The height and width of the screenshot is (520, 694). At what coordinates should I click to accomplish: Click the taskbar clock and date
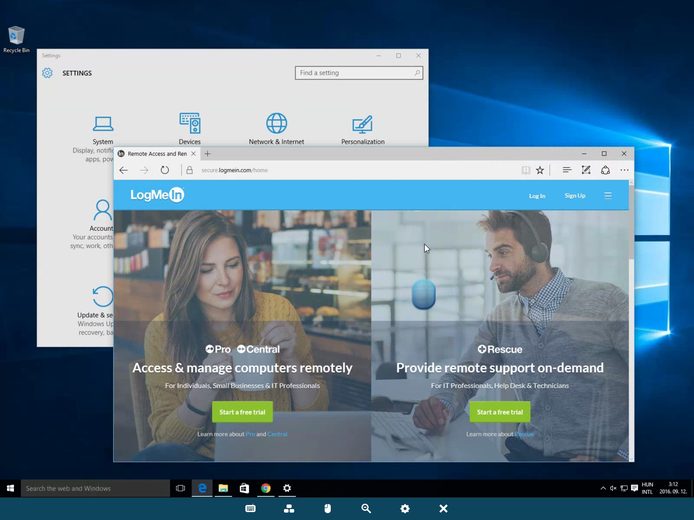(673, 488)
